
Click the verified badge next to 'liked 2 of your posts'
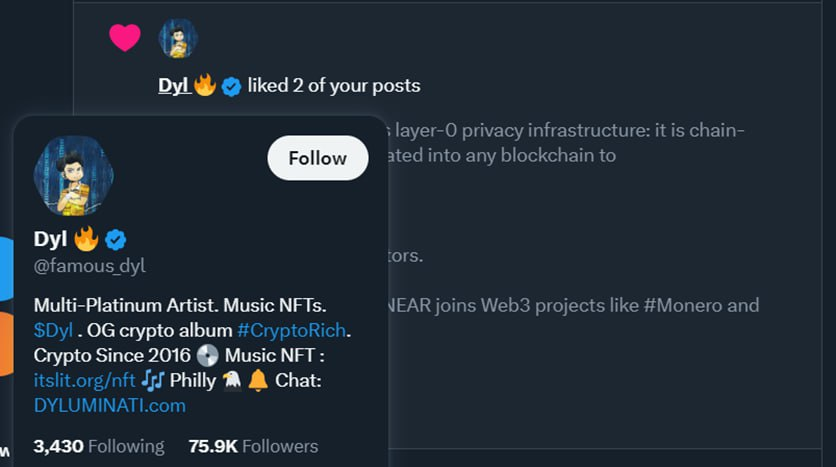click(x=231, y=86)
